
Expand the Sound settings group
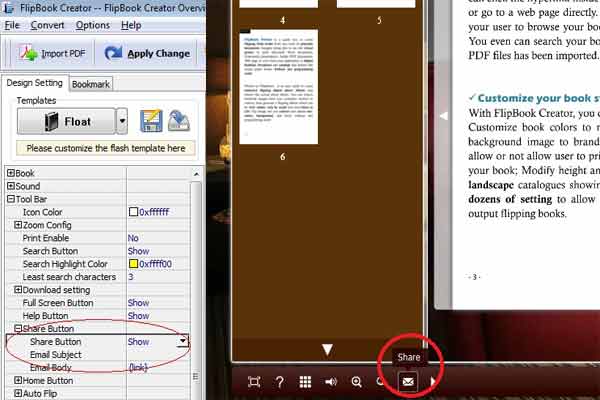pyautogui.click(x=11, y=186)
